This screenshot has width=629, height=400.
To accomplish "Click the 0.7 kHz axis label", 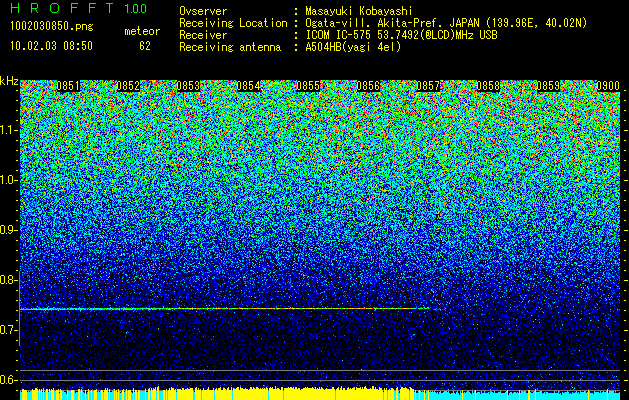I will (x=8, y=330).
